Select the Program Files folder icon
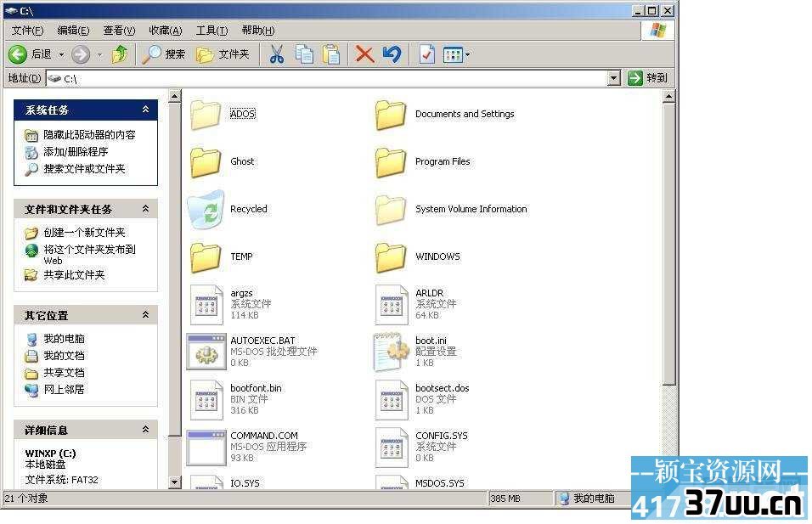This screenshot has width=812, height=524. coord(391,161)
